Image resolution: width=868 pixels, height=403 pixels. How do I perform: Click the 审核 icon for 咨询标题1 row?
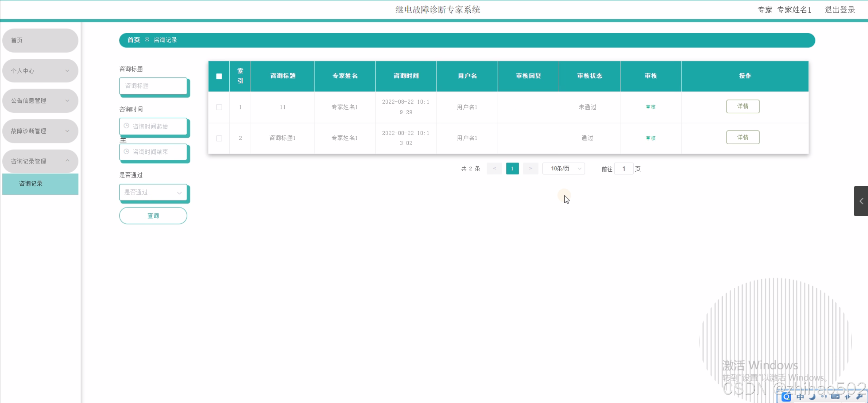(650, 138)
